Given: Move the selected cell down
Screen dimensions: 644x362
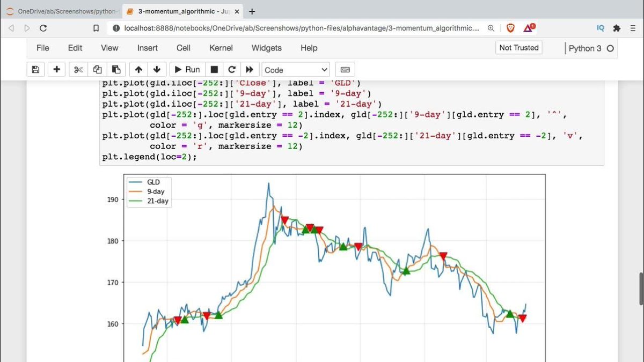Looking at the screenshot, I should point(157,70).
